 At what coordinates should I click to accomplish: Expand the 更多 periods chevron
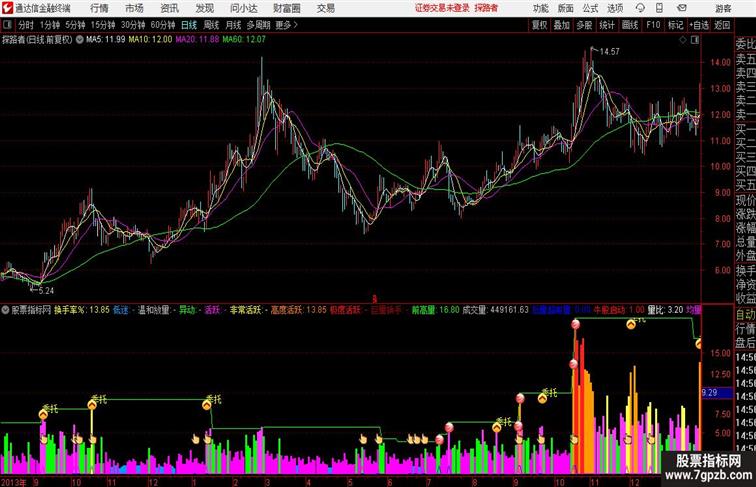(x=296, y=25)
